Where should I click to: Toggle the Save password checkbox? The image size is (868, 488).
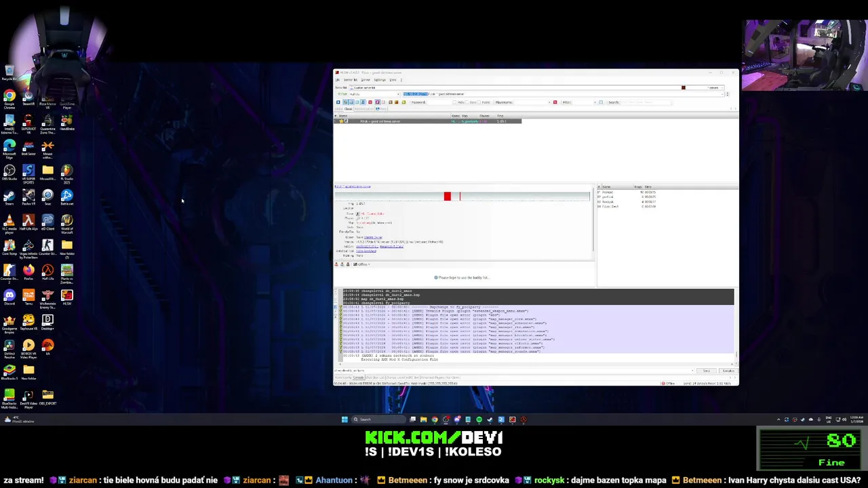pos(467,102)
